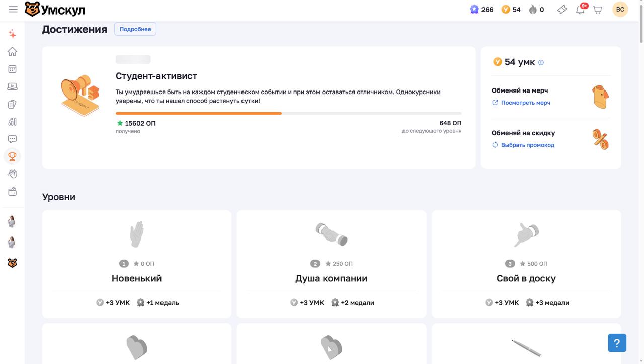Click the Подробнее button
644x364 pixels.
[135, 29]
